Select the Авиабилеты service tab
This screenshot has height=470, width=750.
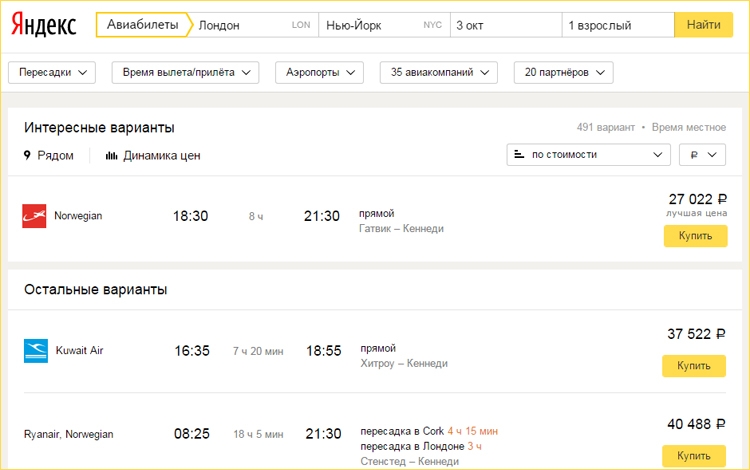click(143, 25)
